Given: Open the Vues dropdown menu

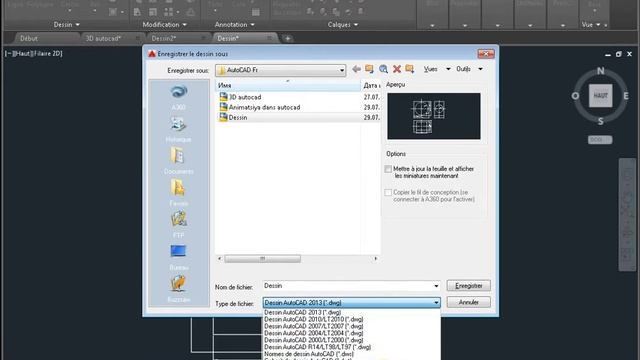Looking at the screenshot, I should [x=437, y=69].
